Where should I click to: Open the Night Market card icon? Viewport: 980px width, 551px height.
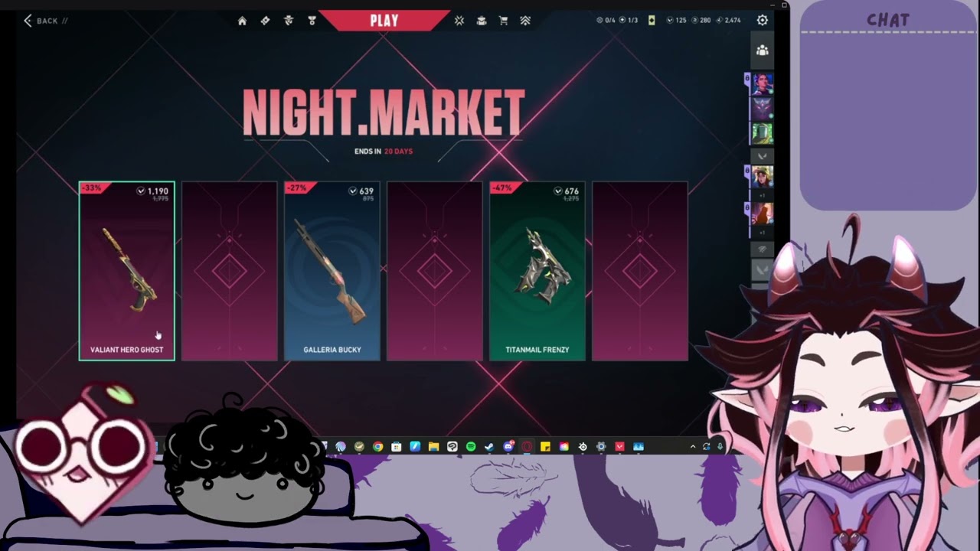tap(652, 21)
